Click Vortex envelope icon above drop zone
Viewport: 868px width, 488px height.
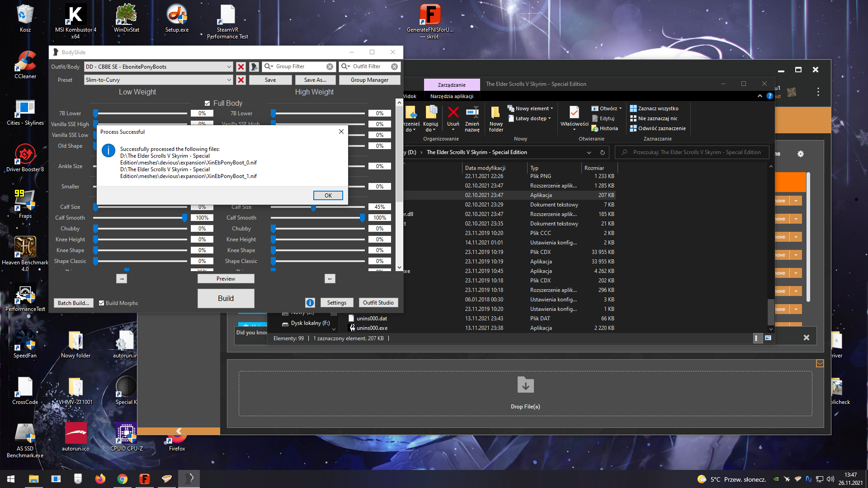pos(820,363)
